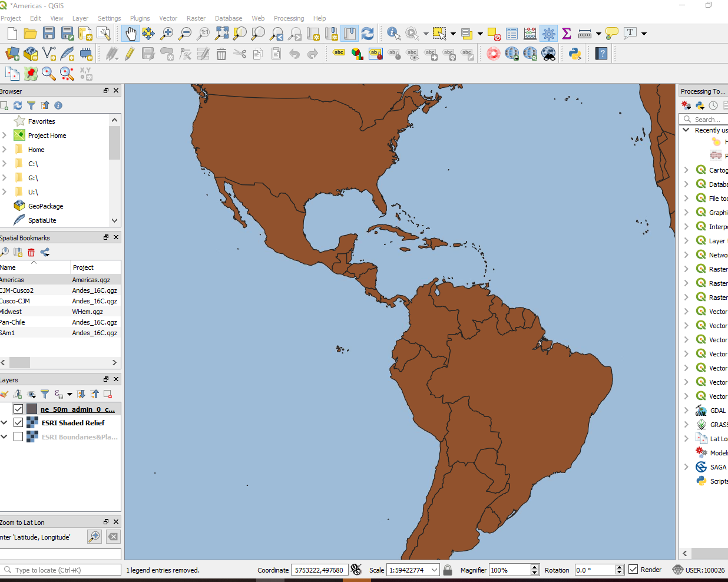Image resolution: width=728 pixels, height=582 pixels.
Task: Select the Midwest bookmark row
Action: [x=60, y=312]
